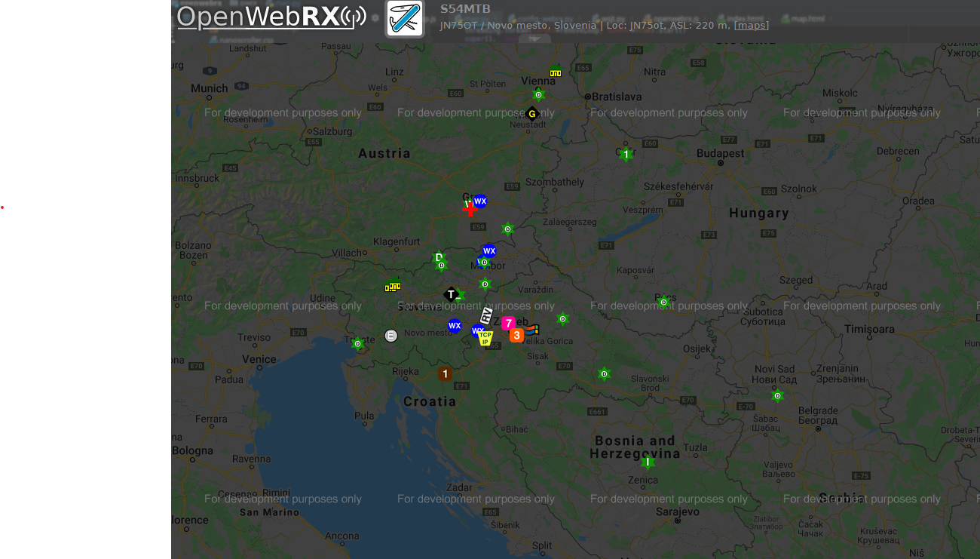The image size is (980, 559).
Task: Click the pink "7" marker near Zagreb
Action: [508, 323]
